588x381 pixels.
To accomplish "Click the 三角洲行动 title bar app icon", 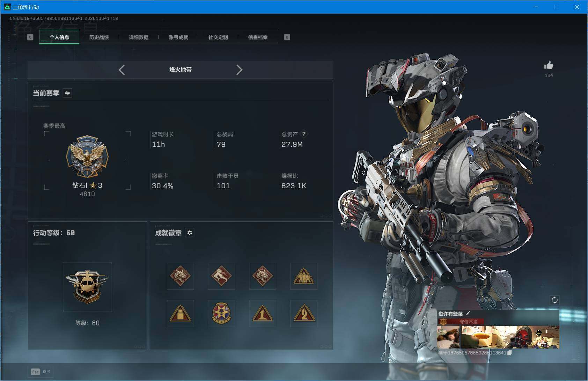I will (7, 7).
